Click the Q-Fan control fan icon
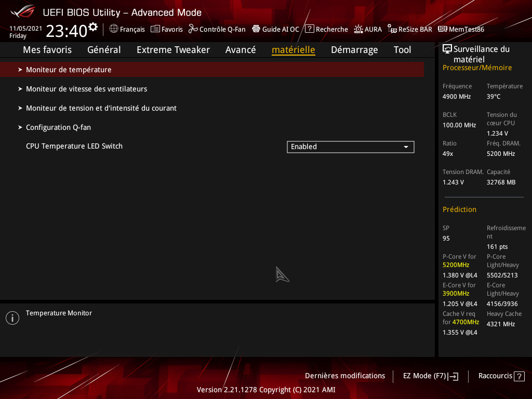 193,29
